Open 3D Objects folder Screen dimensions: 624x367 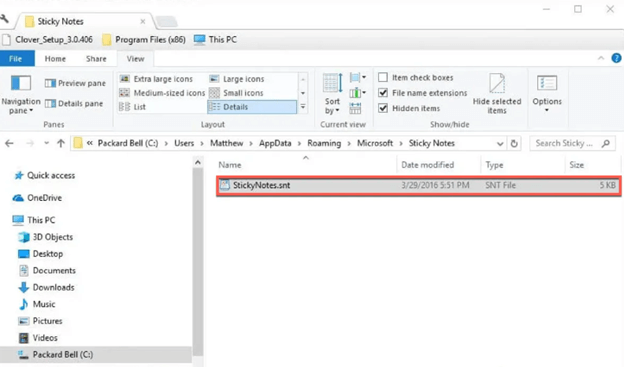point(46,237)
